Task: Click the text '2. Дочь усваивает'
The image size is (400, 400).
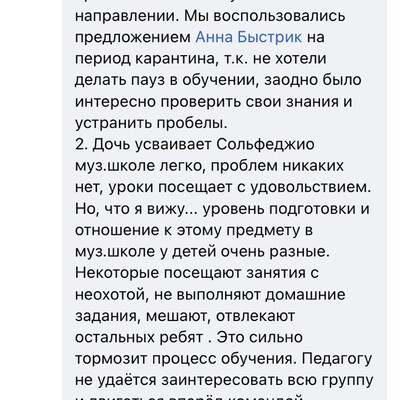Action: (x=144, y=145)
